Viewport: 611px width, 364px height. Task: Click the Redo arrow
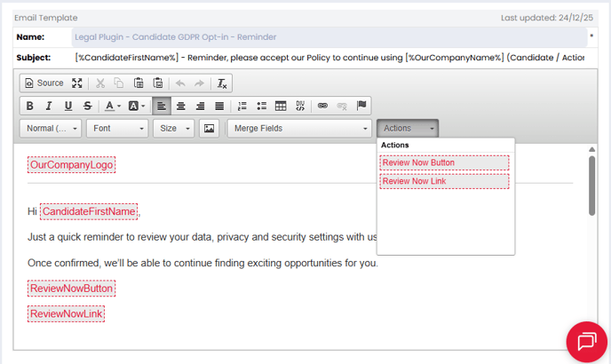point(199,83)
